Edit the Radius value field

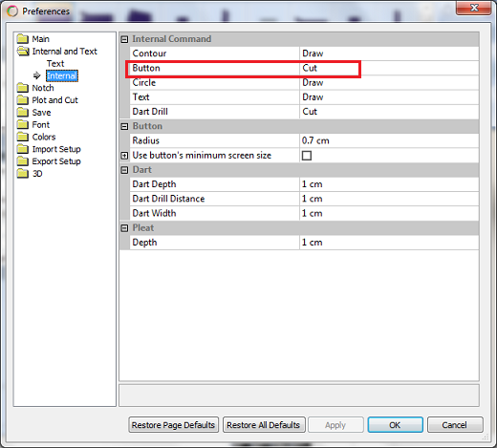tap(389, 140)
